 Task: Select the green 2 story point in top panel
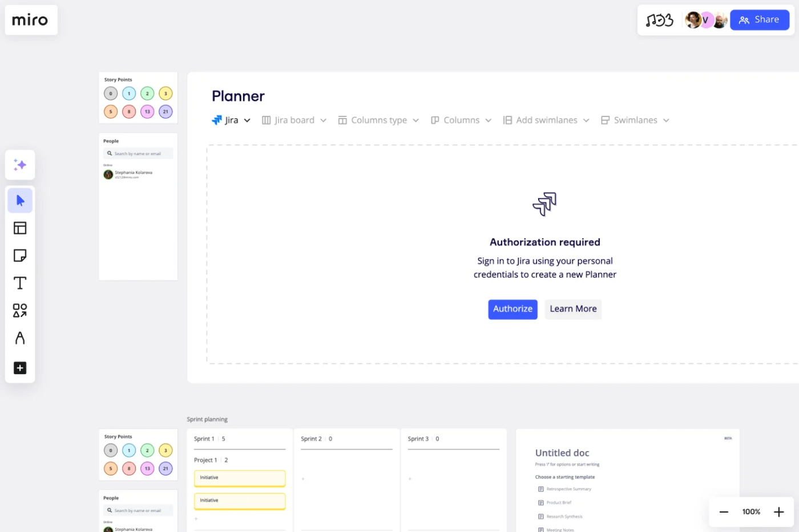[147, 94]
